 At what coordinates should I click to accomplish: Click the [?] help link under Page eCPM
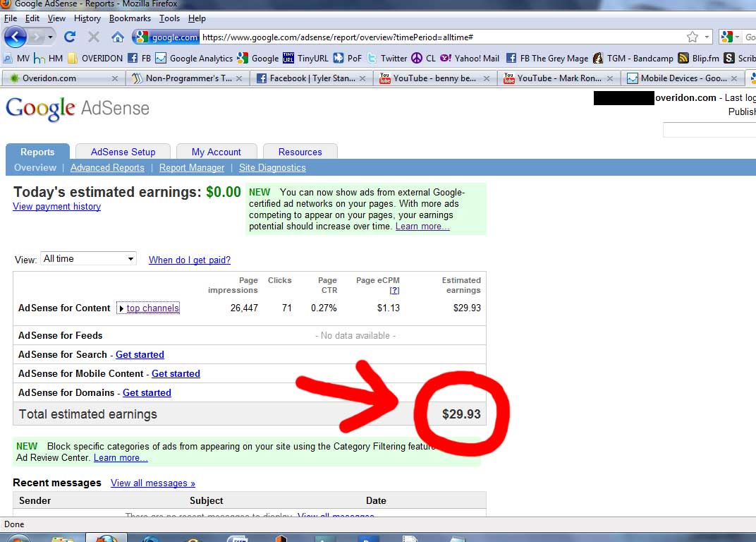pos(394,290)
